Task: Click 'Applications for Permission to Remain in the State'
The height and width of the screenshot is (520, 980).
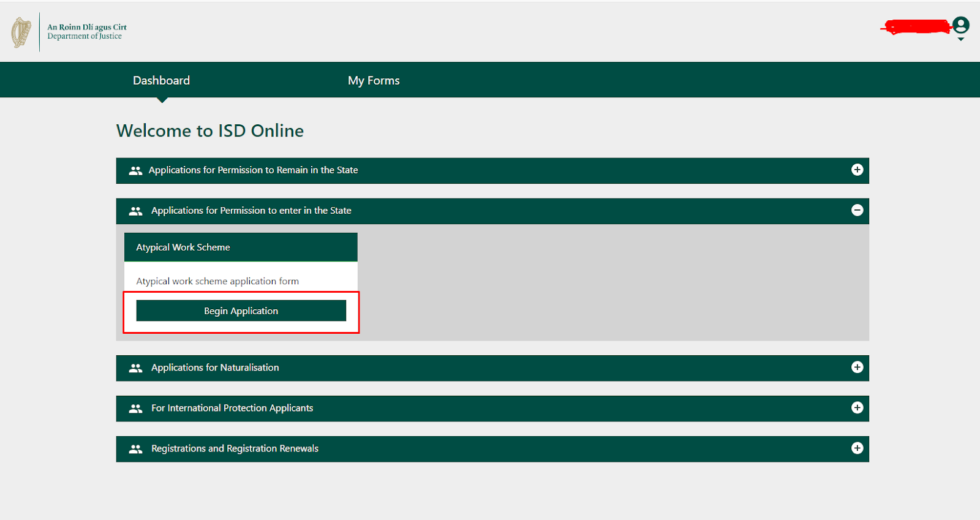Action: [x=253, y=170]
